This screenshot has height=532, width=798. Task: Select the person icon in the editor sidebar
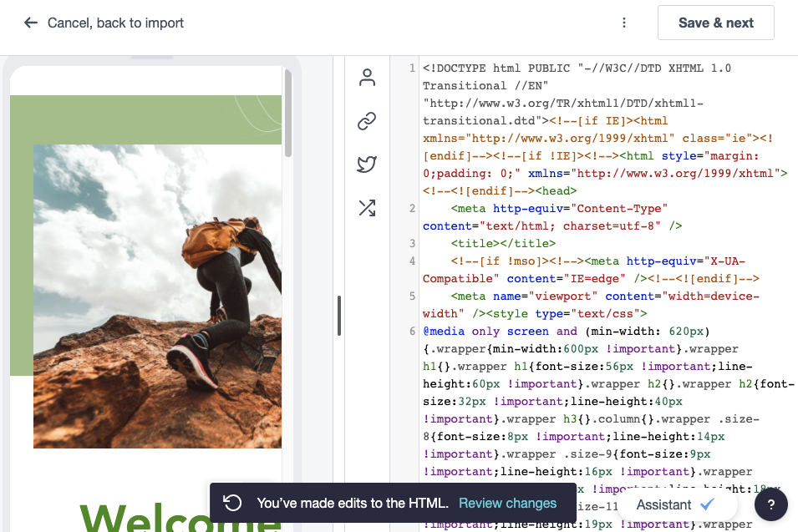tap(366, 77)
